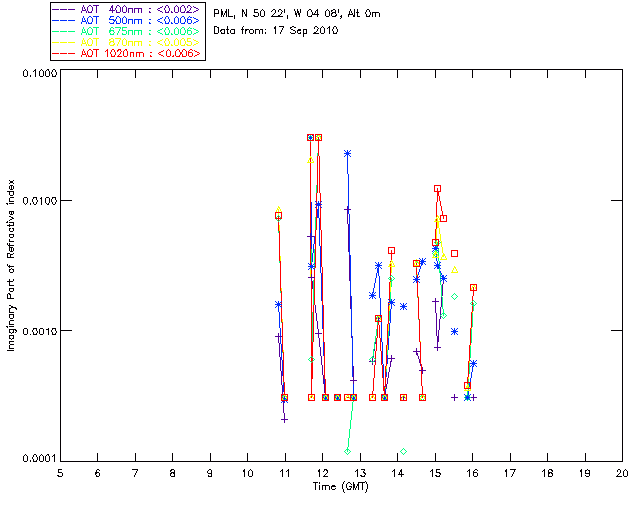Click the y-axis tick label 0.0010
This screenshot has height=512, width=640.
39,331
